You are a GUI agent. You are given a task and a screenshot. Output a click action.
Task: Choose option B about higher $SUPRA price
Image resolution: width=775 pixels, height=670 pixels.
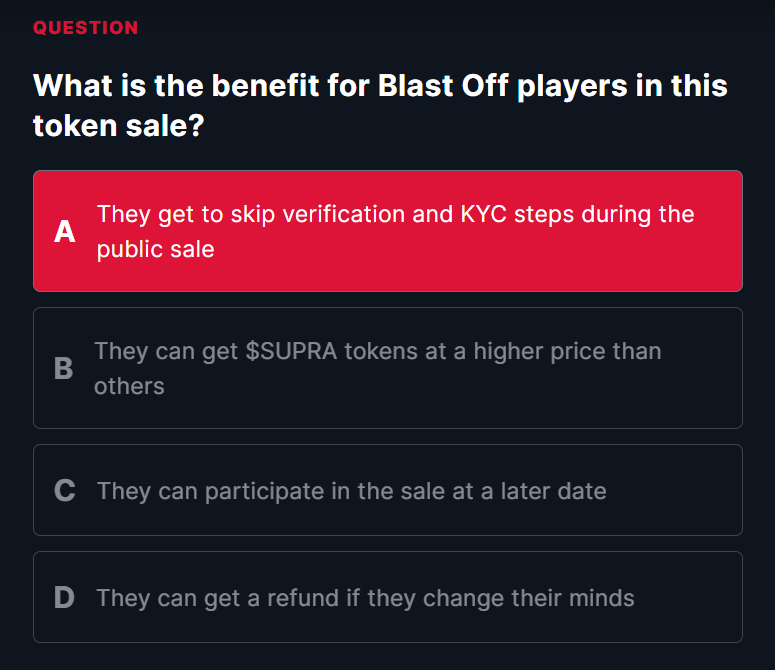point(388,368)
